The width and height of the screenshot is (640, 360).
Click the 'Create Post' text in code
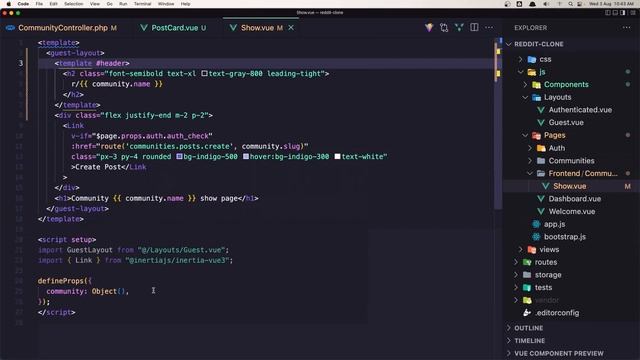pyautogui.click(x=98, y=167)
